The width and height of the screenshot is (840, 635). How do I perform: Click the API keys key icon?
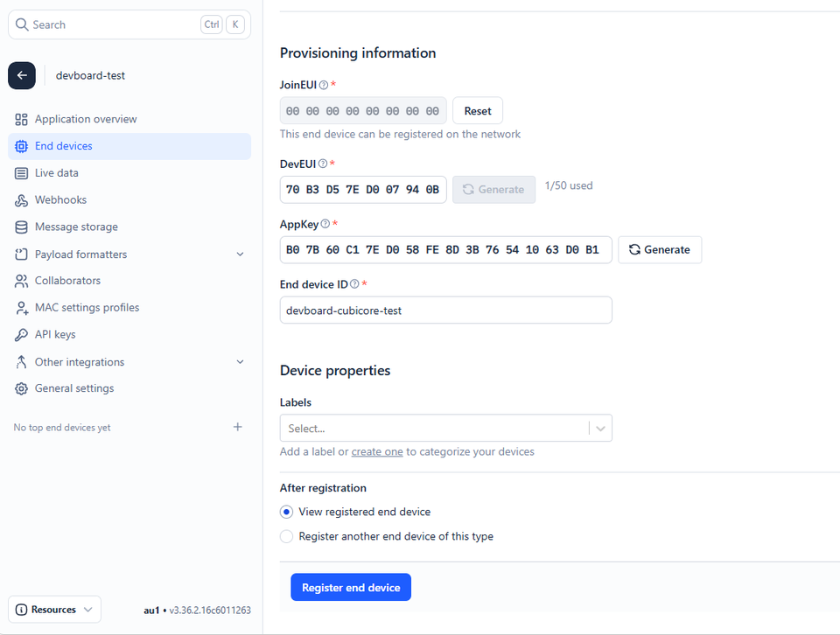click(21, 335)
